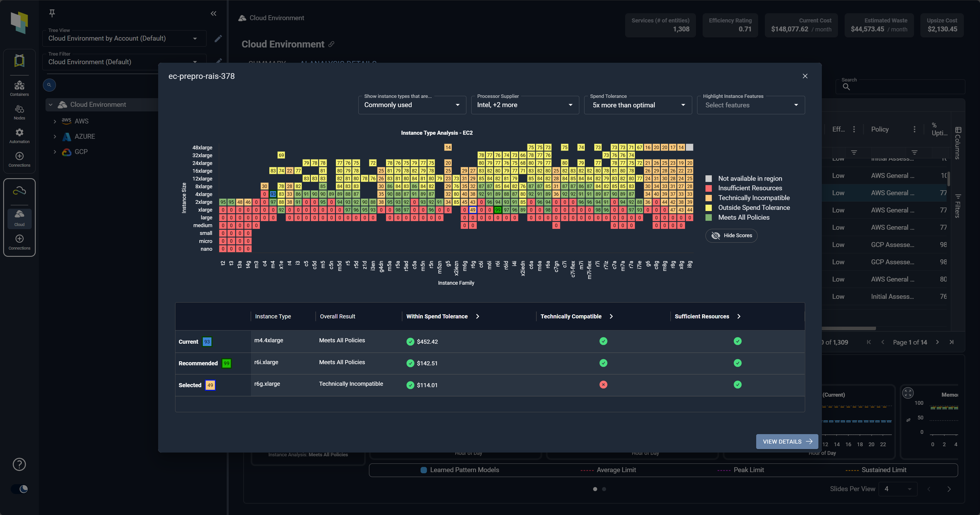Image resolution: width=980 pixels, height=515 pixels.
Task: Click the pin icon in tree panel
Action: tap(52, 13)
